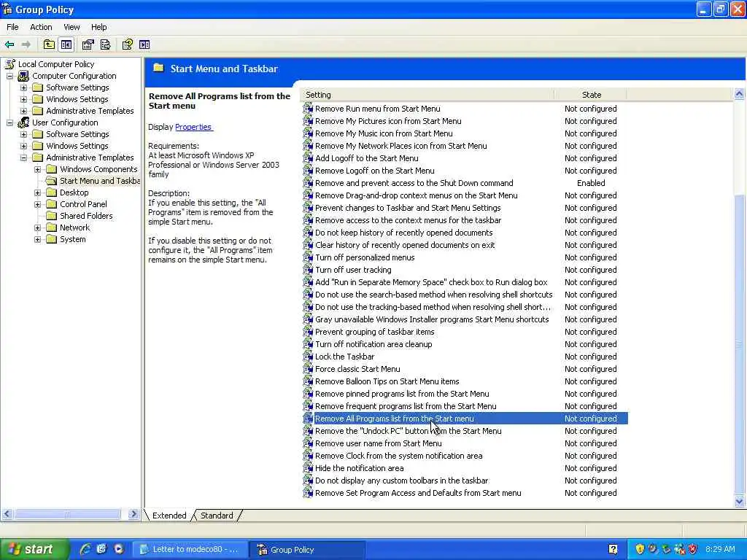Click the tree pane scroll right arrow
The image size is (747, 560).
pos(133,514)
